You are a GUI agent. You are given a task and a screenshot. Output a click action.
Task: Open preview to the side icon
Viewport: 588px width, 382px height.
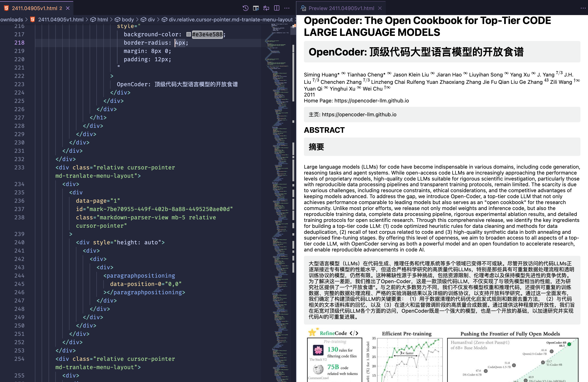256,8
